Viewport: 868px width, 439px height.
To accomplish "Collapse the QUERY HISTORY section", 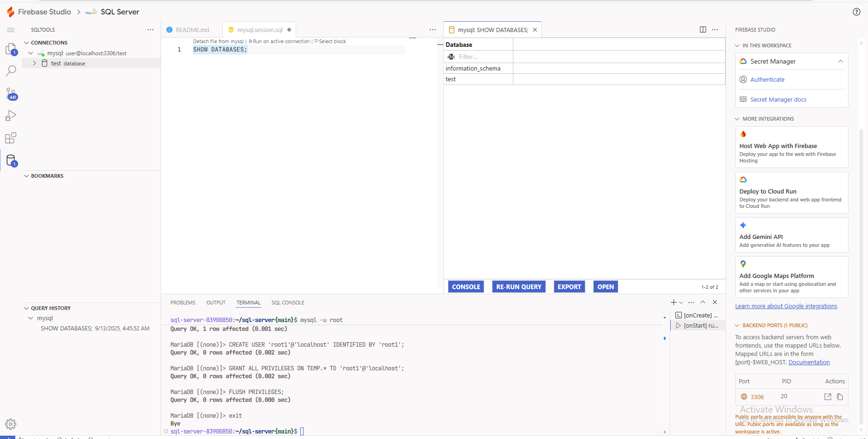I will [x=26, y=308].
